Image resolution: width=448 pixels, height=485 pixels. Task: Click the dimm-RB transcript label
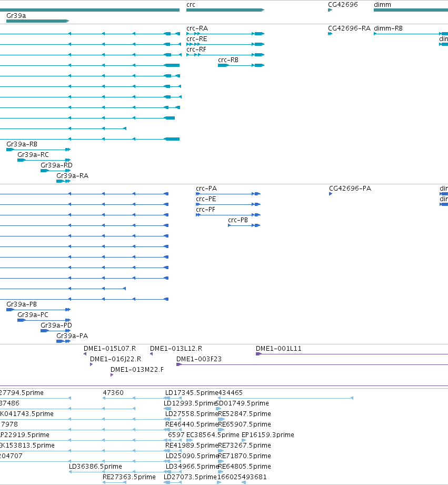click(388, 28)
